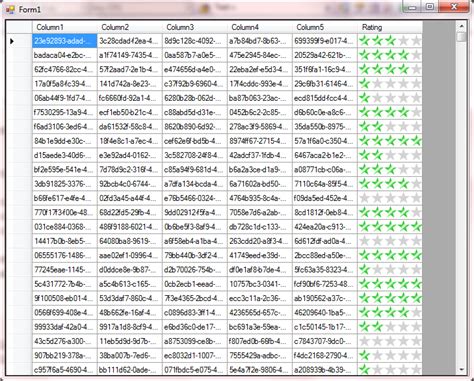Select the highlighted cell starting 23e92893-adad
Image resolution: width=474 pixels, height=381 pixels.
65,41
